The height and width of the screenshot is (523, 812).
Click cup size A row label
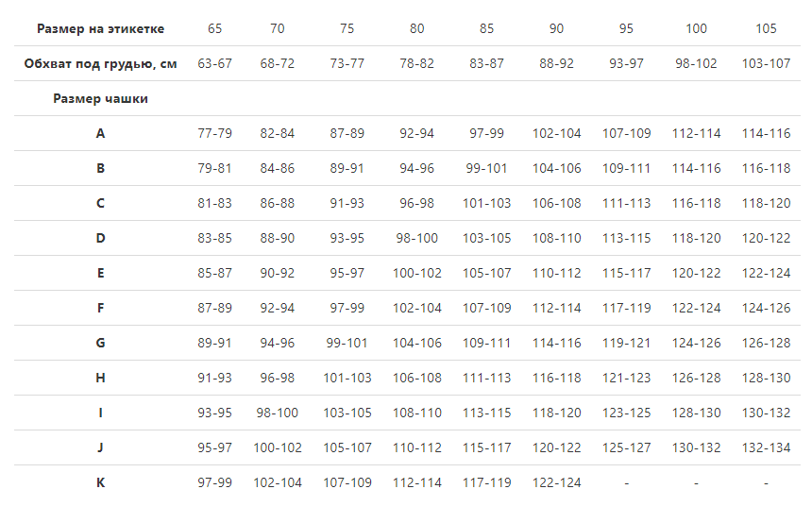point(100,134)
